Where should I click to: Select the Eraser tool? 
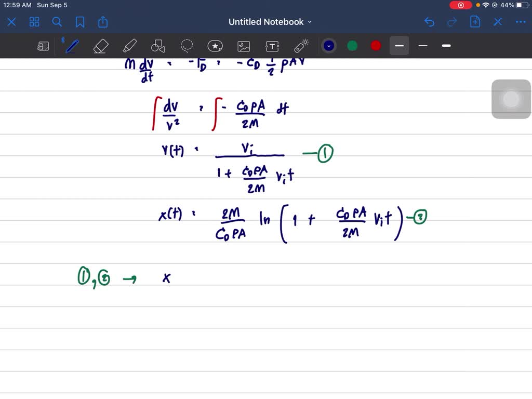pos(101,46)
